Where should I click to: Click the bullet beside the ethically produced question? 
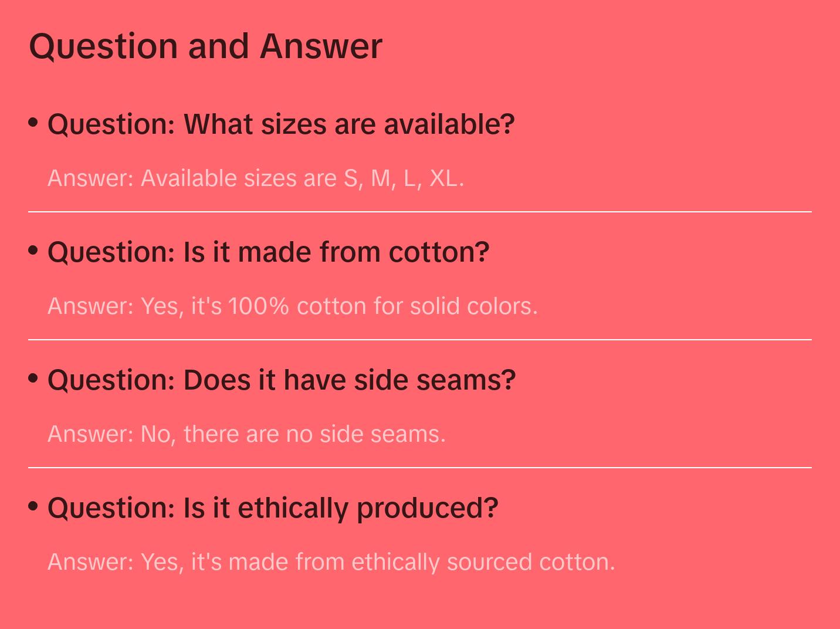pyautogui.click(x=33, y=506)
